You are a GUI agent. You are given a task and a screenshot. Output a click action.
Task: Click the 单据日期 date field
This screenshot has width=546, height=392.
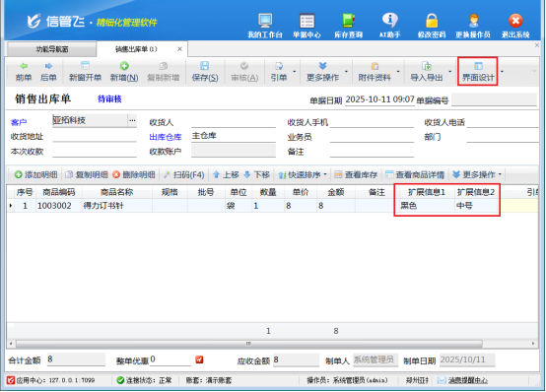[x=379, y=99]
